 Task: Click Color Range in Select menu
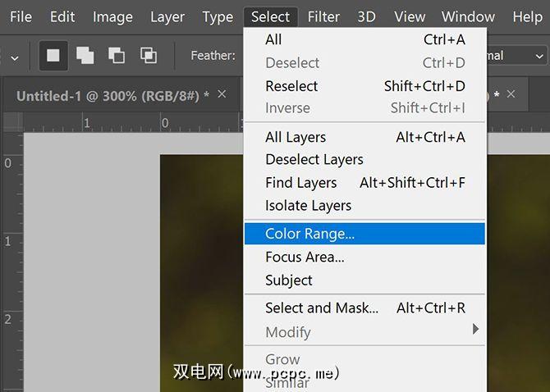point(309,234)
